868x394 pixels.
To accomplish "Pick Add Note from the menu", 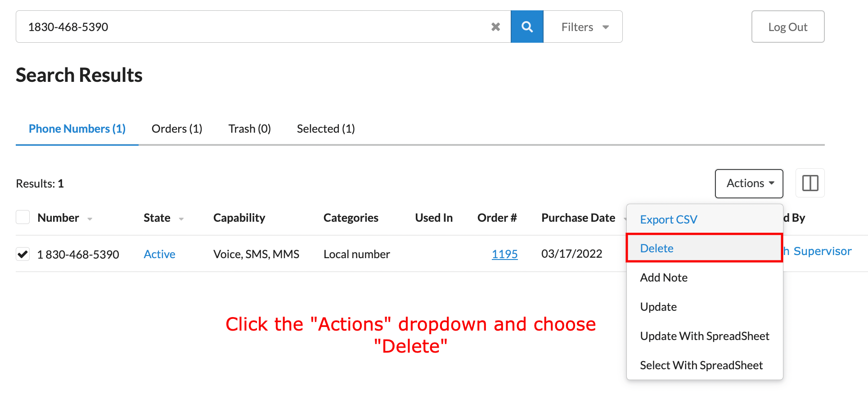I will [664, 278].
